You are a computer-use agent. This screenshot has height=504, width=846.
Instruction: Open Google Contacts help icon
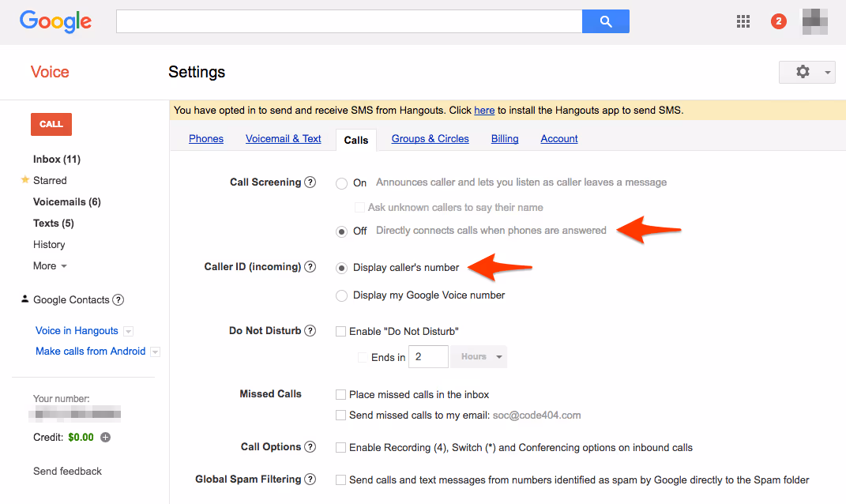click(118, 299)
